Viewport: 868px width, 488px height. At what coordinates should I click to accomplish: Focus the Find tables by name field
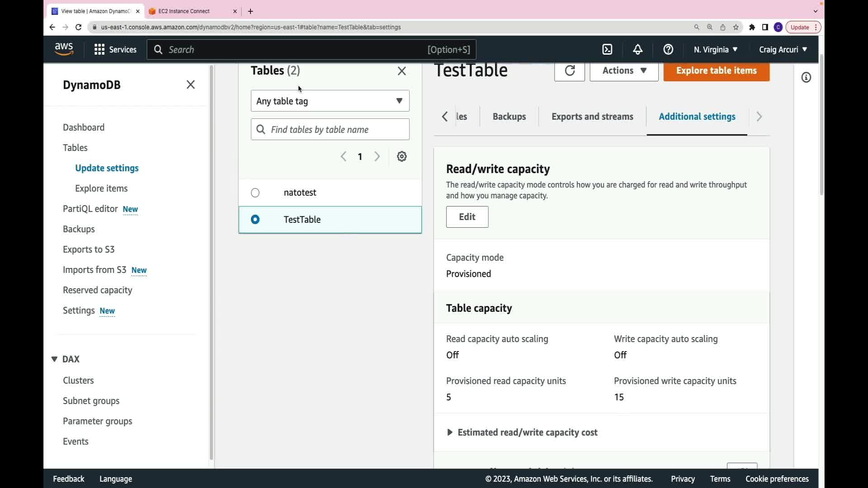pos(339,130)
